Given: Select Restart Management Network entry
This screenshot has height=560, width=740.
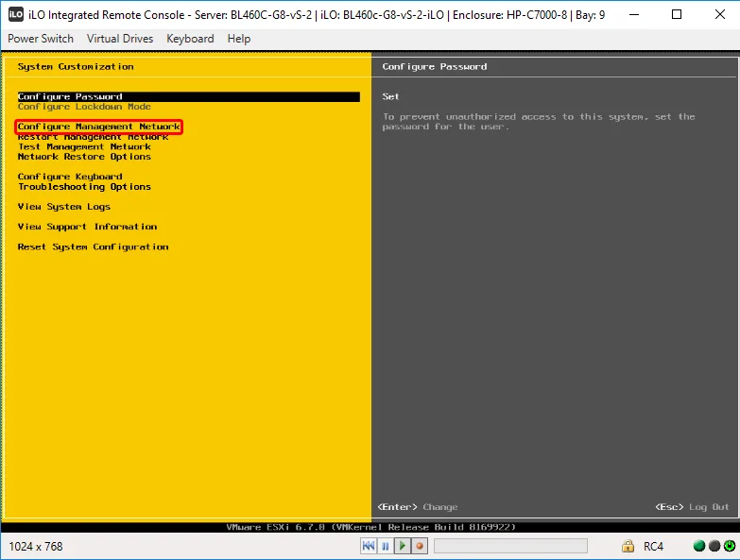Looking at the screenshot, I should [93, 137].
